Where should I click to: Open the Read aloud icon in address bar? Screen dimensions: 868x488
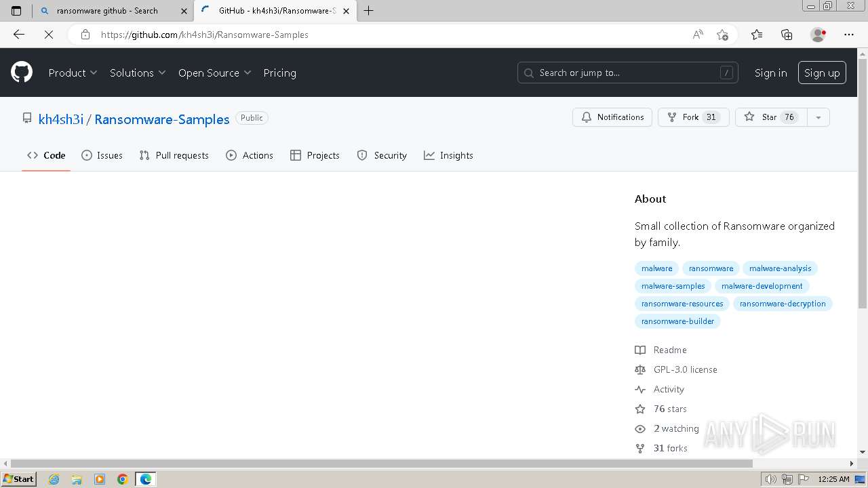(x=698, y=35)
